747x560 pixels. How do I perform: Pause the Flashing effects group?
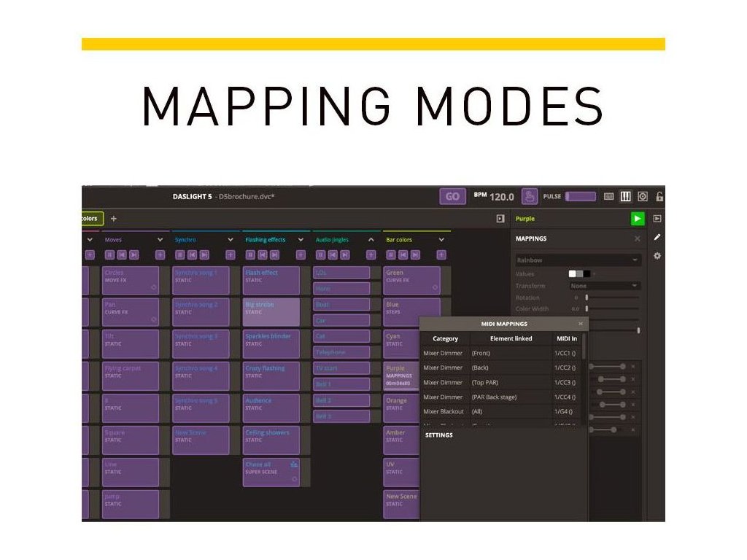click(x=250, y=254)
